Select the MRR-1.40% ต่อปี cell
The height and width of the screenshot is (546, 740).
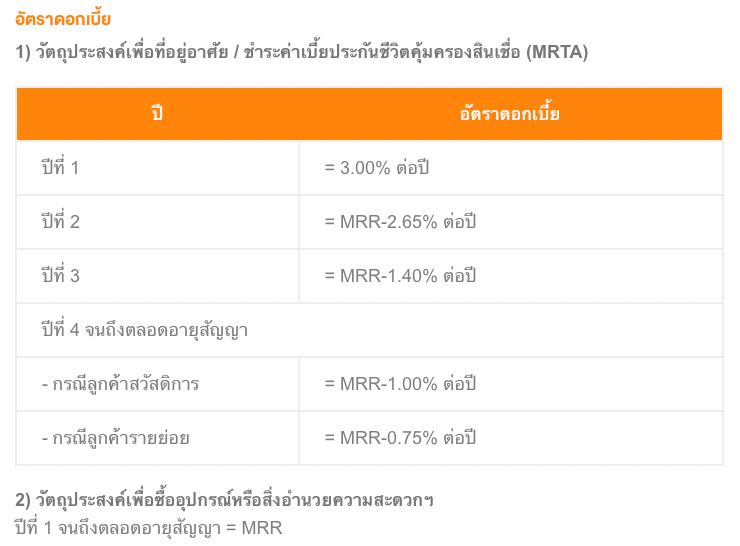(400, 276)
